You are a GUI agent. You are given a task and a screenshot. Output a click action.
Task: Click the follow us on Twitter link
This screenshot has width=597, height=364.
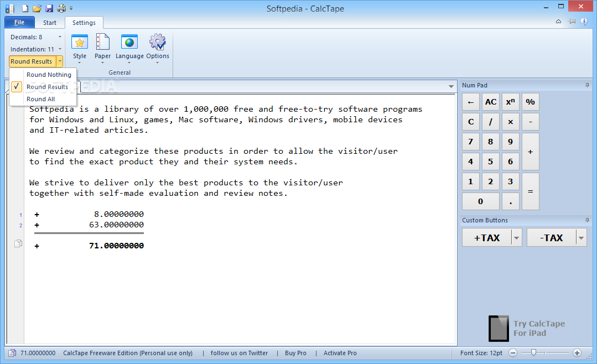click(x=239, y=353)
